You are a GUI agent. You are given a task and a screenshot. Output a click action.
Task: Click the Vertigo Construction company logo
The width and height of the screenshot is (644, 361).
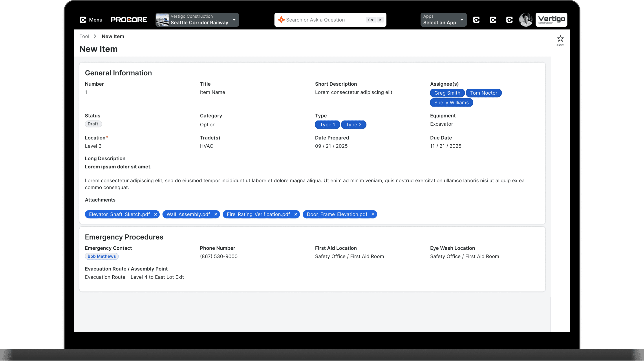(551, 20)
